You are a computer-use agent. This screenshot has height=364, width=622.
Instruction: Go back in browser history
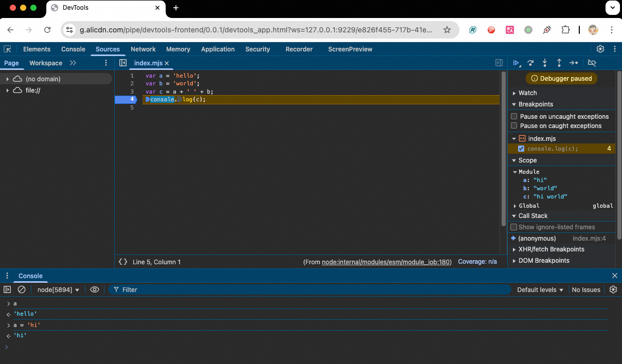pyautogui.click(x=11, y=30)
